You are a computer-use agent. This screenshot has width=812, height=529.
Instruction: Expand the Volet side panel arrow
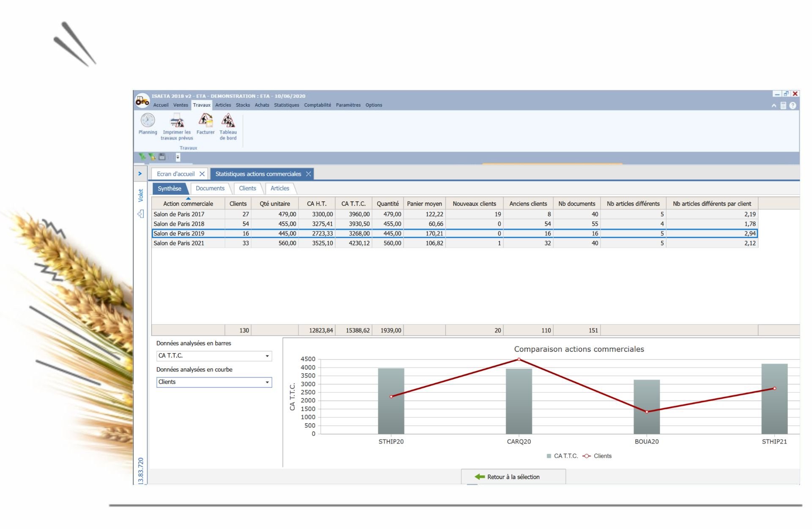point(140,174)
